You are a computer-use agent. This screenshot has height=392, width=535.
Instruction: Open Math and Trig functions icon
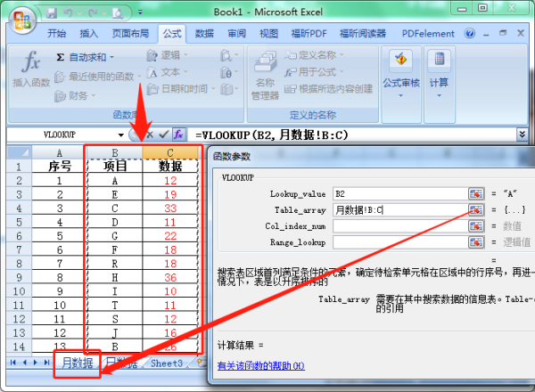[x=229, y=72]
